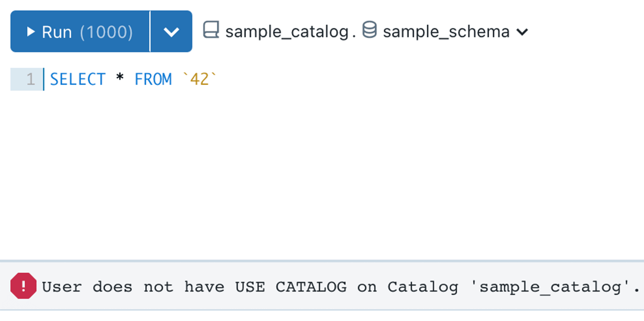
Task: Click the SELECT keyword in the query
Action: click(x=77, y=78)
